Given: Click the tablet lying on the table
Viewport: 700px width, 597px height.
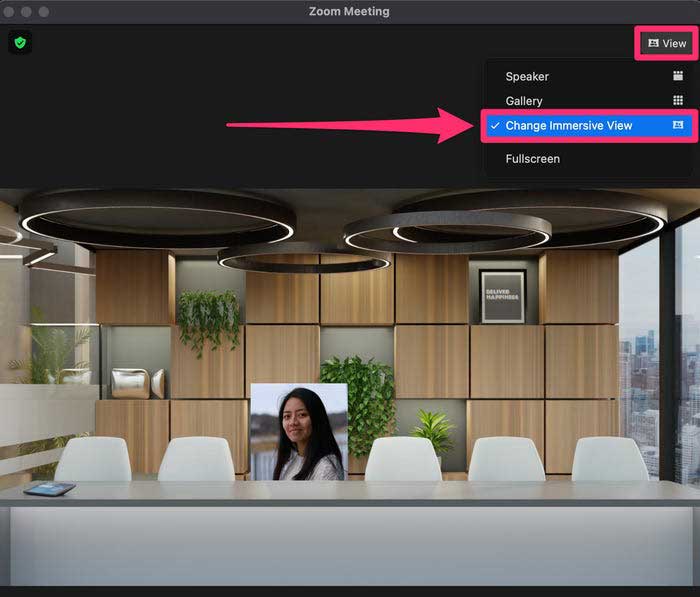Looking at the screenshot, I should coord(49,489).
